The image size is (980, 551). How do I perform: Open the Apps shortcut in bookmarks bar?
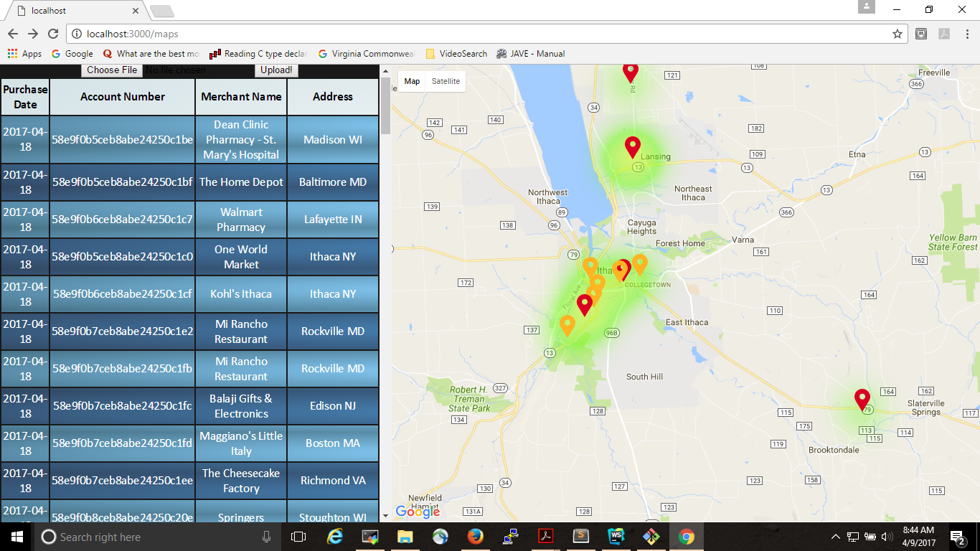click(24, 54)
